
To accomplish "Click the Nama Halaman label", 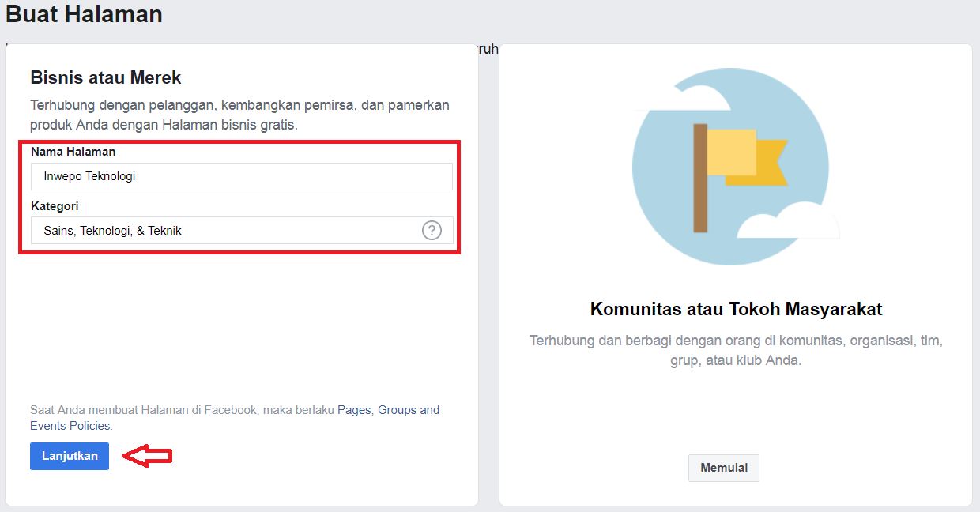I will pos(73,152).
